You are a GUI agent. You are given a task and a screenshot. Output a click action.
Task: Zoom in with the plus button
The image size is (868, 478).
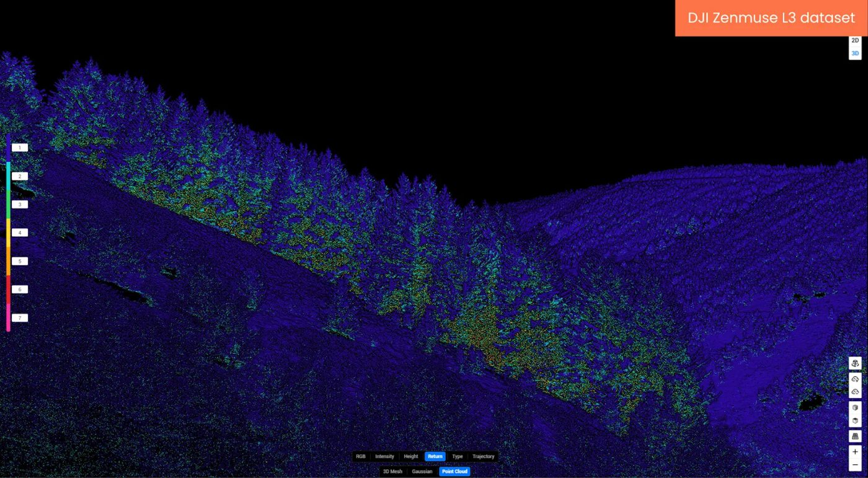point(855,452)
